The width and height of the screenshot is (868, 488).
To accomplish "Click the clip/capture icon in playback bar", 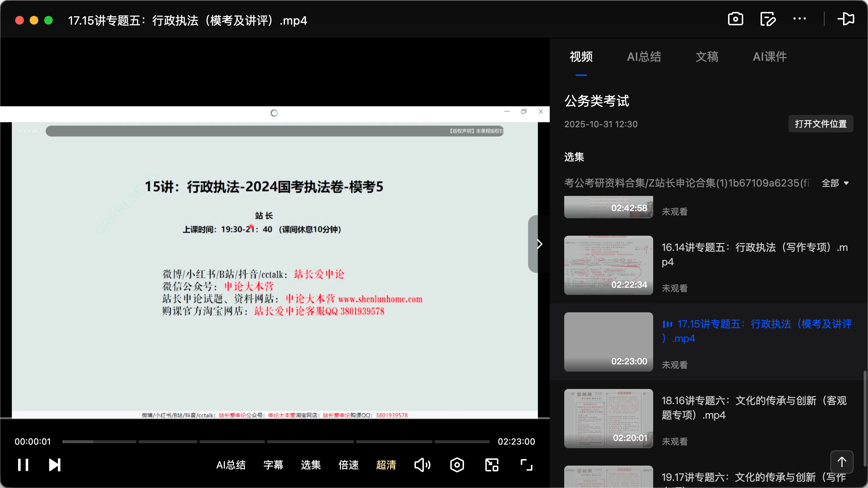I will click(x=491, y=465).
